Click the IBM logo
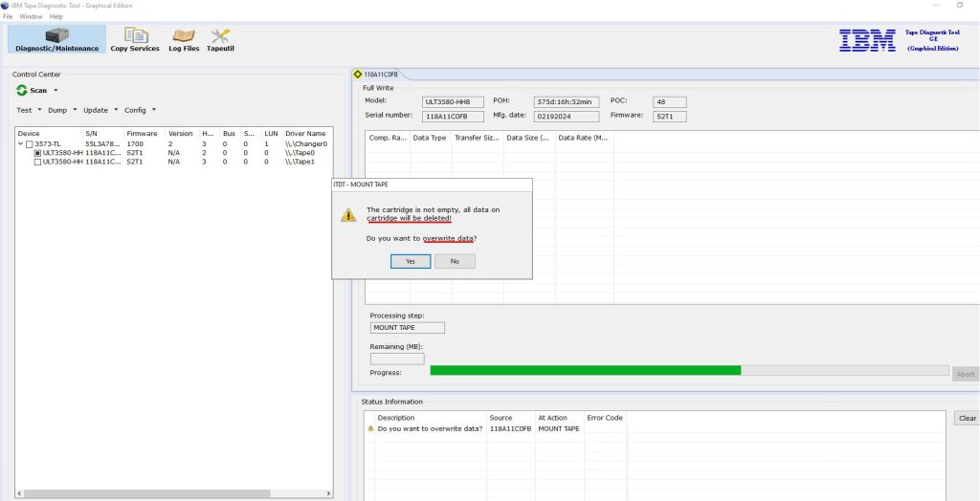 [867, 40]
